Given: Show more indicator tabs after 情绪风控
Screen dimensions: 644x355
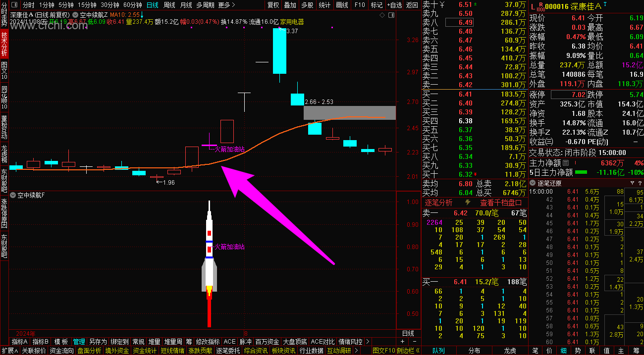Looking at the screenshot, I should pyautogui.click(x=367, y=342).
